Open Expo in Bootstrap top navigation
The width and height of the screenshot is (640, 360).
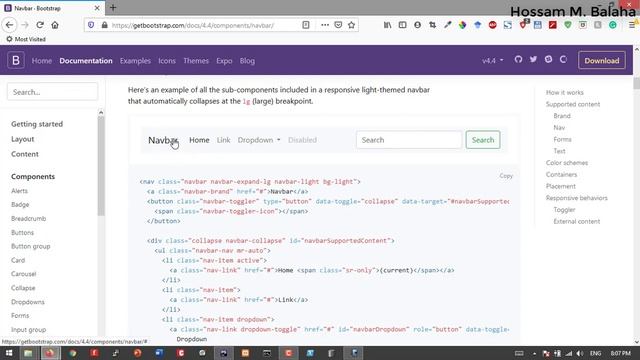point(224,61)
